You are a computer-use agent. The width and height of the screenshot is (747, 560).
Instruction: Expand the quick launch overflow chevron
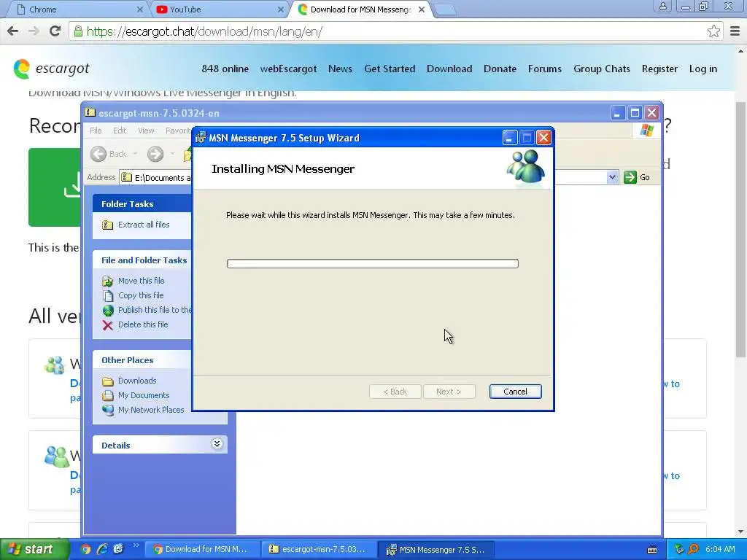coord(136,545)
